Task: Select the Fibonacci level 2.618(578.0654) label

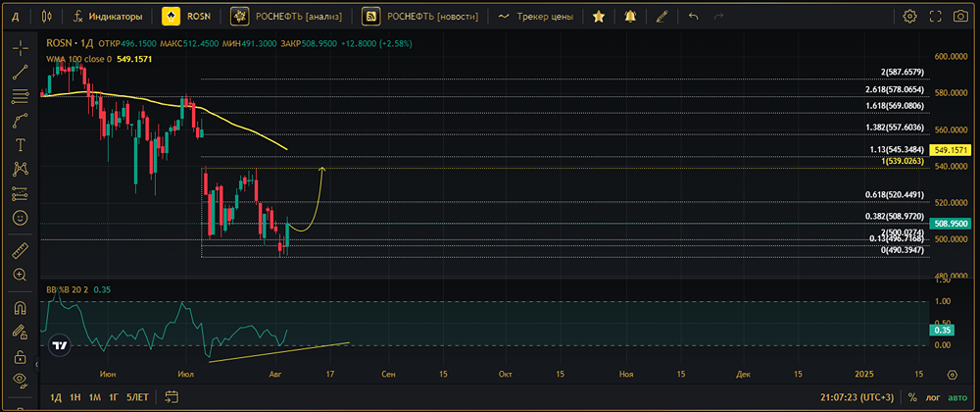Action: [895, 89]
